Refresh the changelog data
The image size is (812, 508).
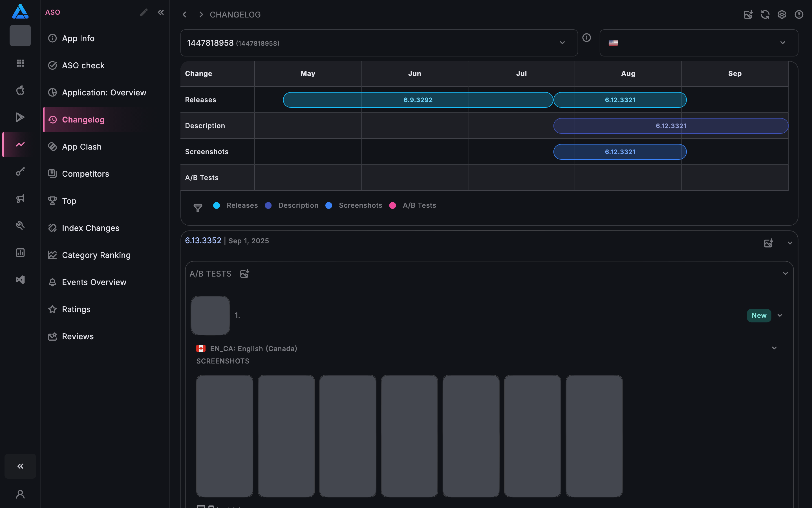point(765,14)
